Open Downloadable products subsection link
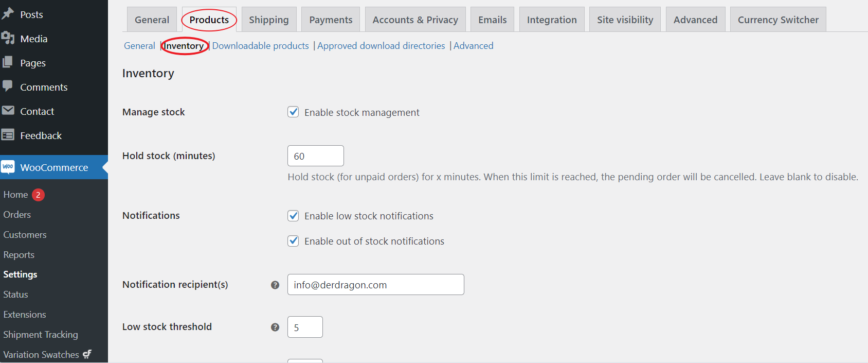868x363 pixels. tap(261, 46)
